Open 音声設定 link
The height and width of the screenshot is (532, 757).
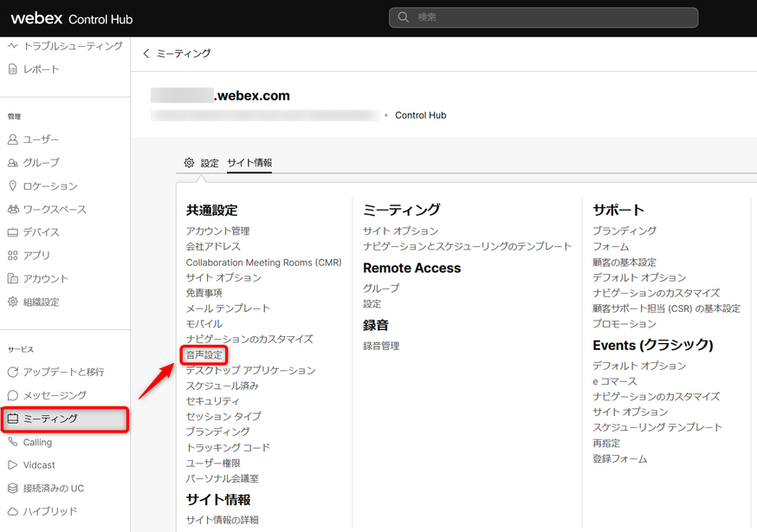204,355
